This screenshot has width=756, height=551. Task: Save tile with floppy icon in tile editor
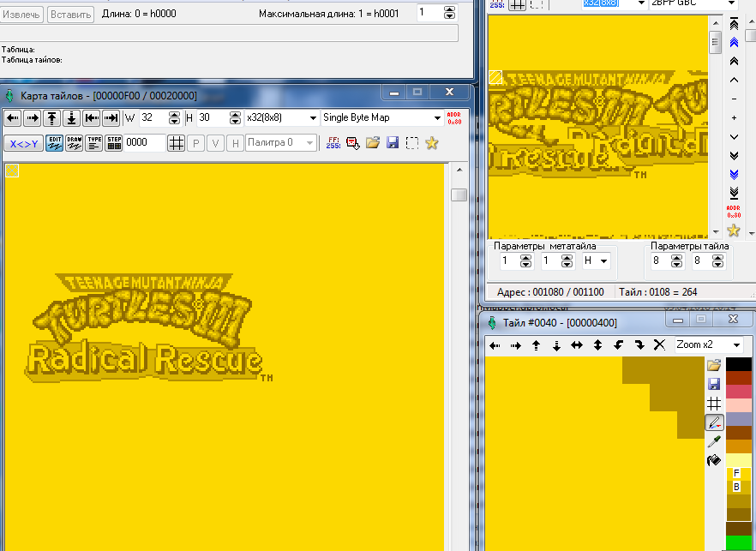tap(714, 384)
